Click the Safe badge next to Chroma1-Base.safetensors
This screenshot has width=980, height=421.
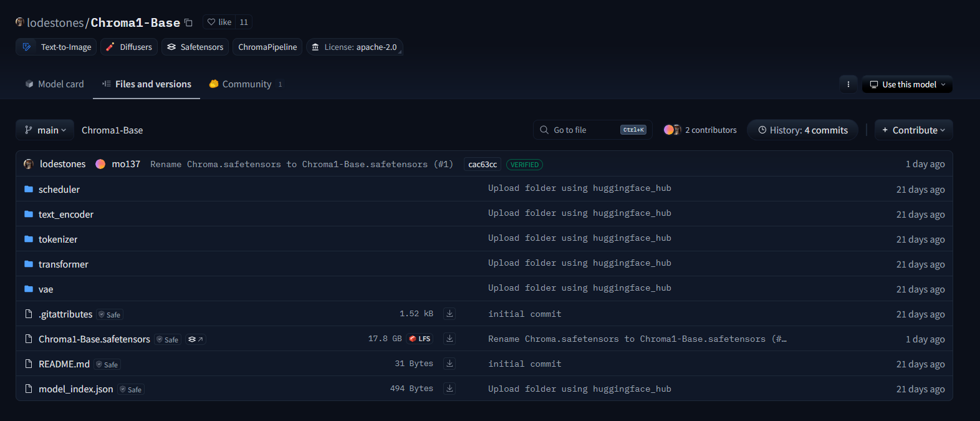pos(168,339)
